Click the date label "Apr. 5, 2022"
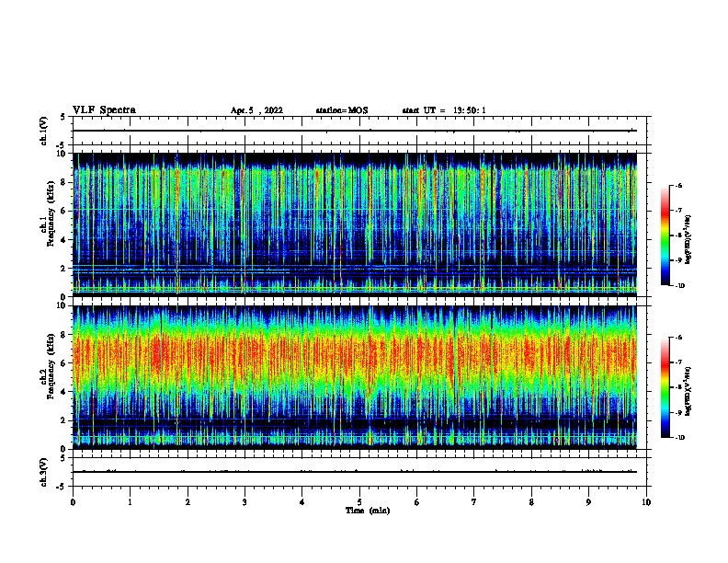The width and height of the screenshot is (728, 563). (256, 110)
